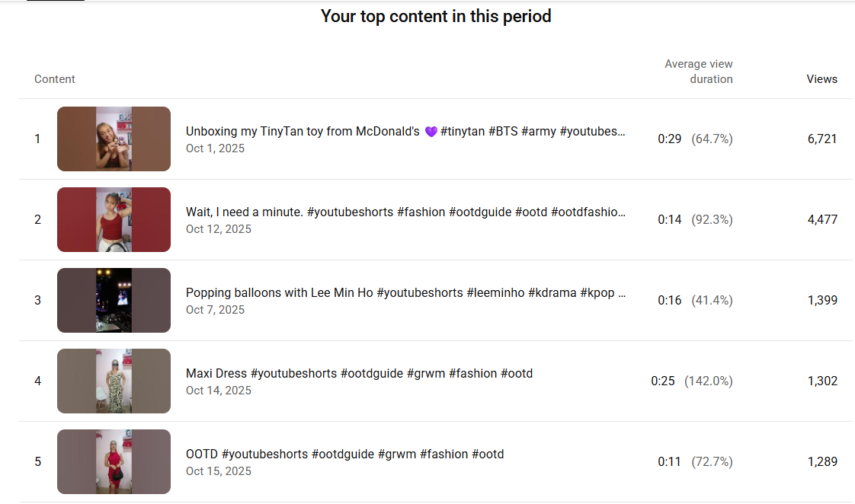This screenshot has width=855, height=504.
Task: Click the Oct 7, 2025 date text
Action: pyautogui.click(x=215, y=310)
